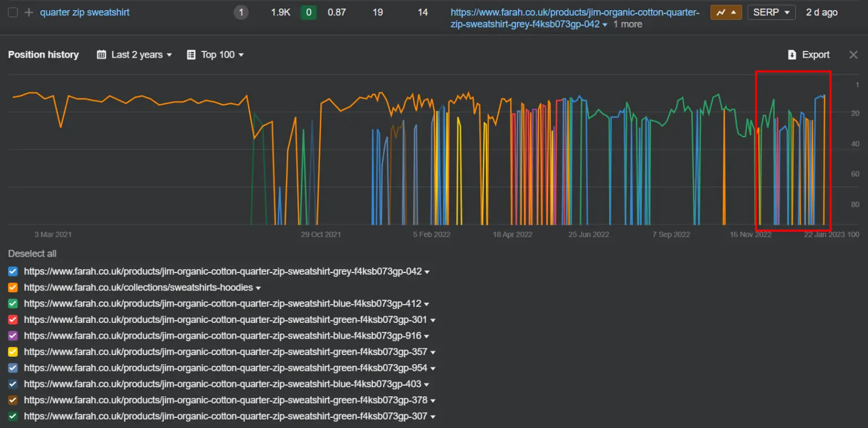Open the Top 100 positions dropdown
The height and width of the screenshot is (428, 868).
tap(215, 55)
